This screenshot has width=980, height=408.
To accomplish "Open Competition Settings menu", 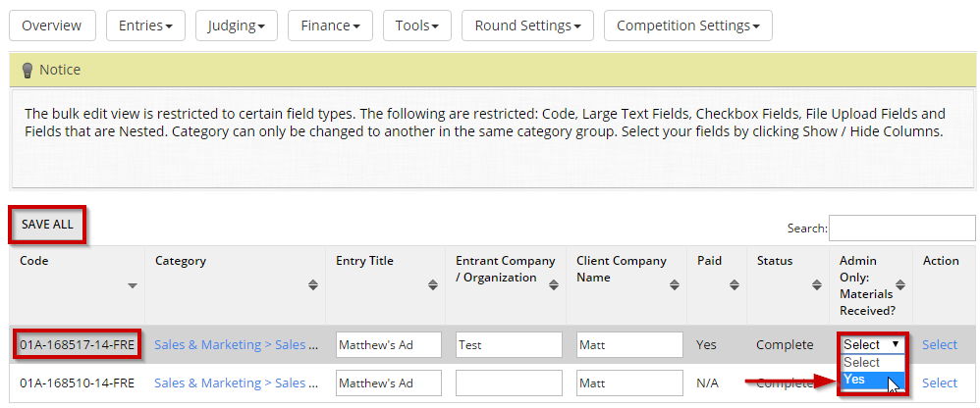I will (x=687, y=25).
